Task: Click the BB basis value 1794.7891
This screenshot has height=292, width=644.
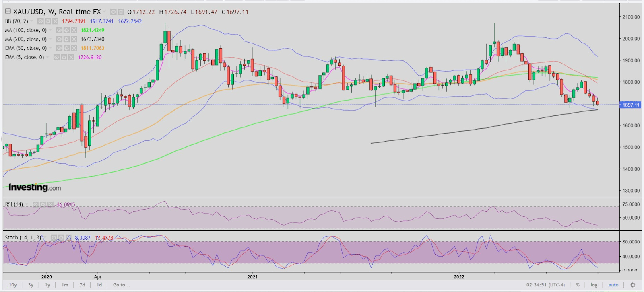Action: tap(74, 21)
